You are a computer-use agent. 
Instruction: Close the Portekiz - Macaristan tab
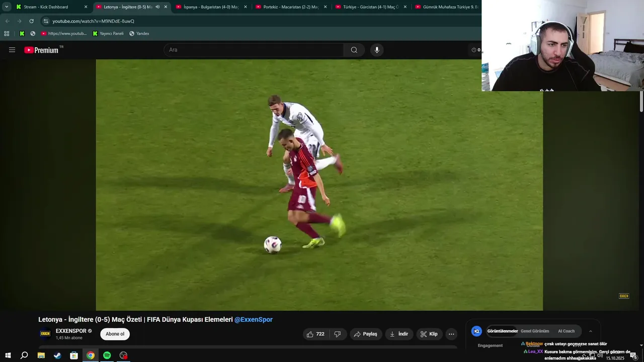click(x=325, y=7)
